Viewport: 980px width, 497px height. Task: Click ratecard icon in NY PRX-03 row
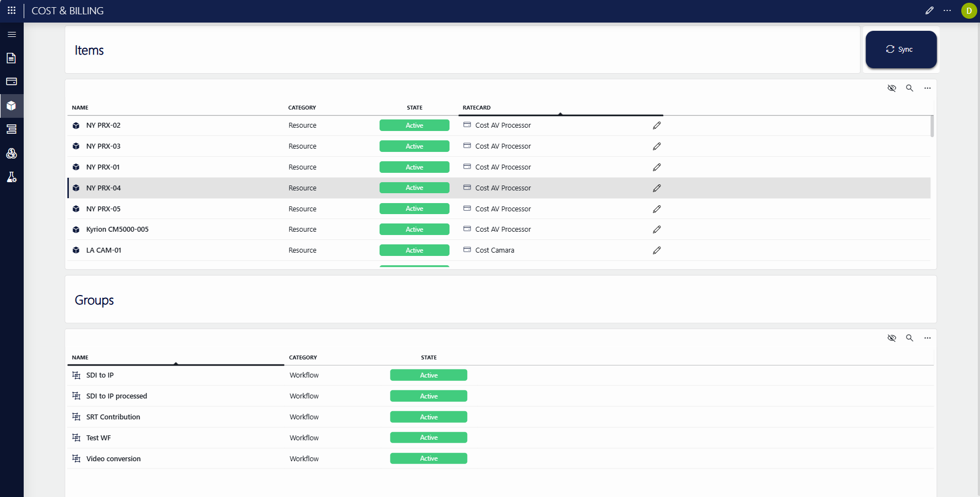click(x=467, y=146)
